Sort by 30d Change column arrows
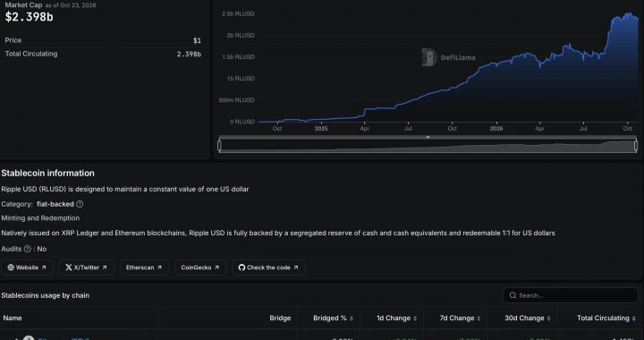Screen dimensions: 644x340 (548, 319)
